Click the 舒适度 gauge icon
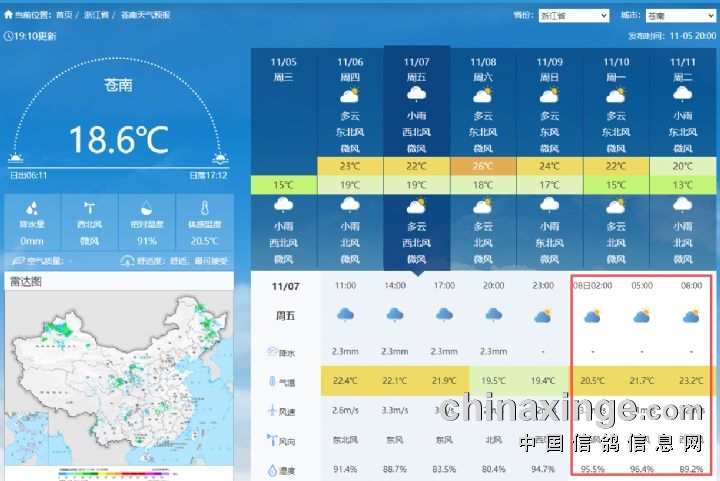The width and height of the screenshot is (720, 481). (127, 261)
